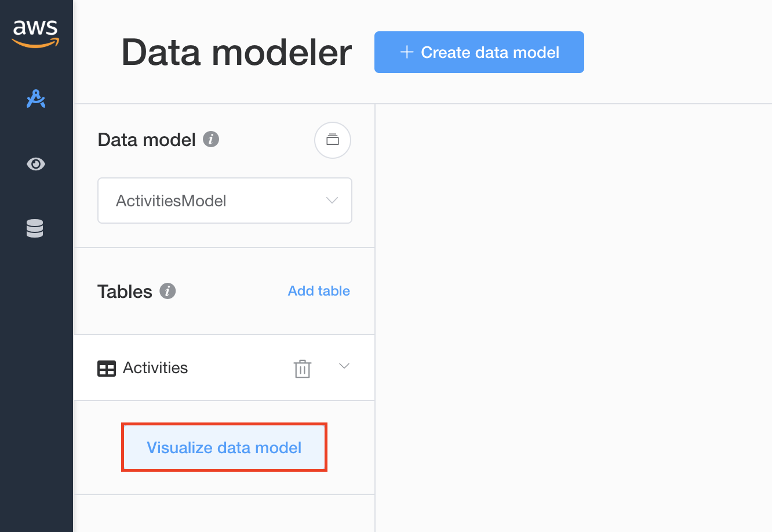Screen dimensions: 772x532
Task: Delete the Activities table with trash icon
Action: (303, 369)
